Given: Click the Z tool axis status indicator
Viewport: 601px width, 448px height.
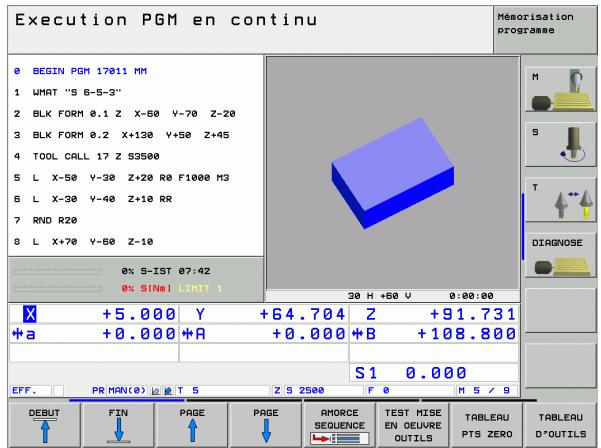Looking at the screenshot, I should point(277,391).
